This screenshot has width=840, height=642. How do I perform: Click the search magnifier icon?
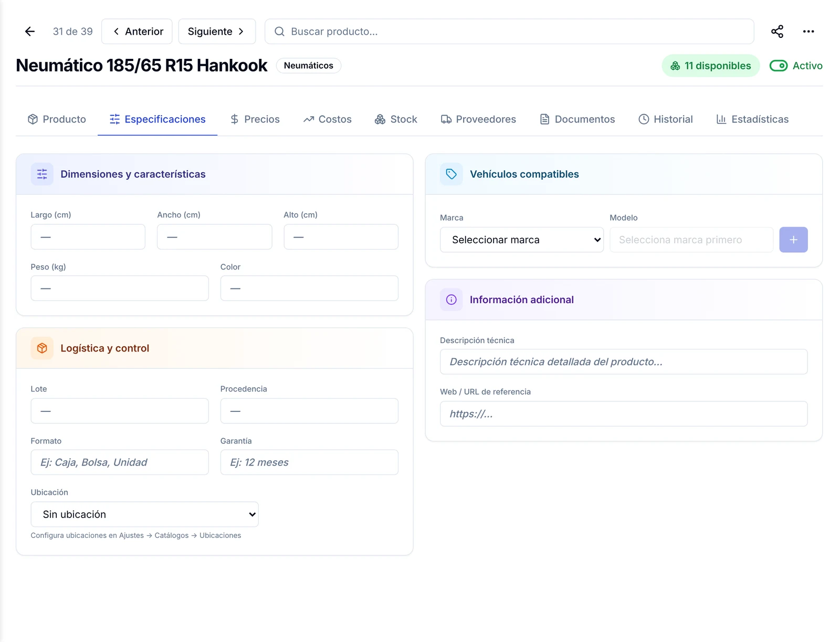tap(279, 32)
